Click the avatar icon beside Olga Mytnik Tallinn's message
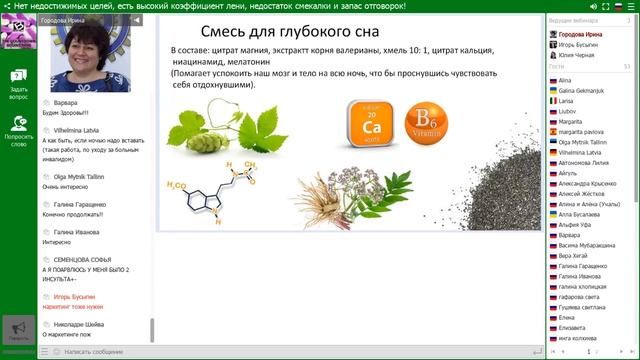Viewport: 640px width, 360px height. click(x=47, y=177)
